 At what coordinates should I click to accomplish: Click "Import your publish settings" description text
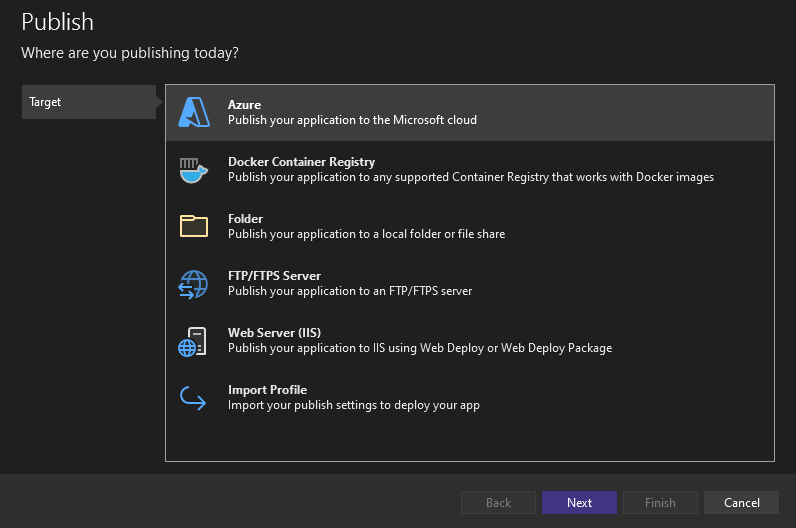click(354, 405)
